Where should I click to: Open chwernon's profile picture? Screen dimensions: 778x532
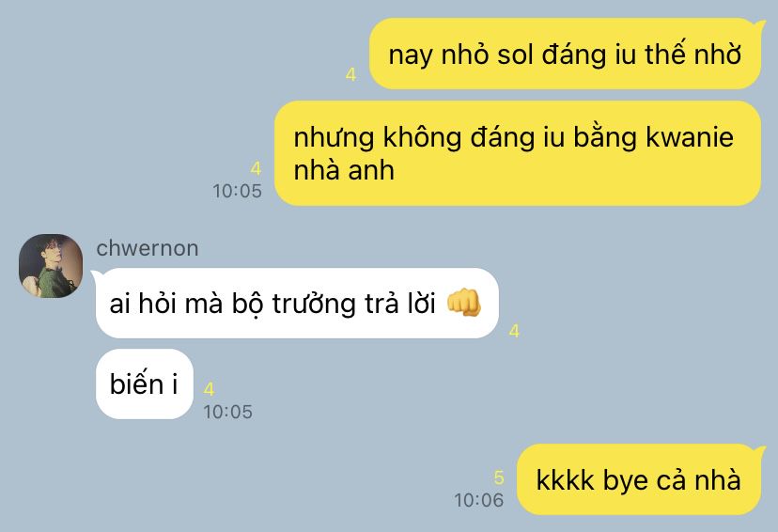[x=51, y=266]
